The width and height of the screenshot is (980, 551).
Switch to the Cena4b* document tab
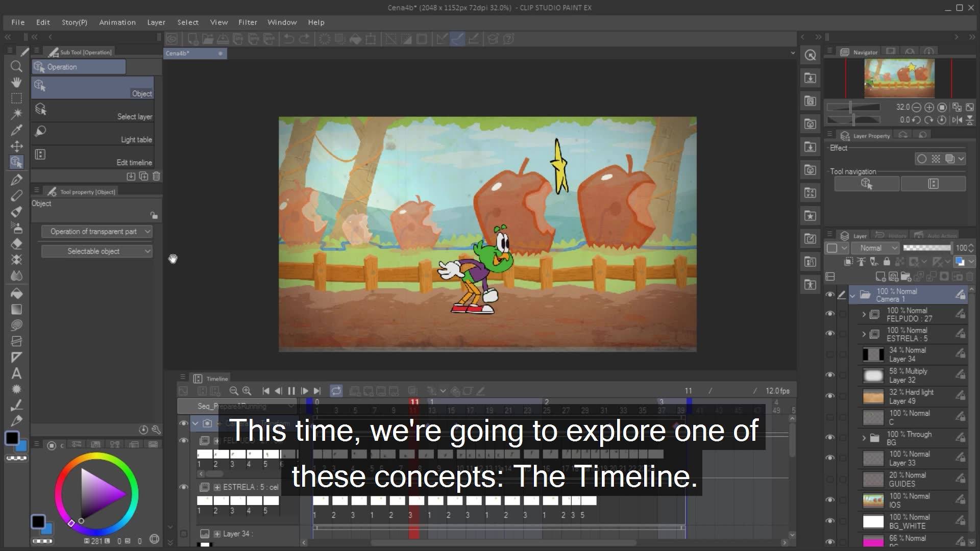point(195,53)
